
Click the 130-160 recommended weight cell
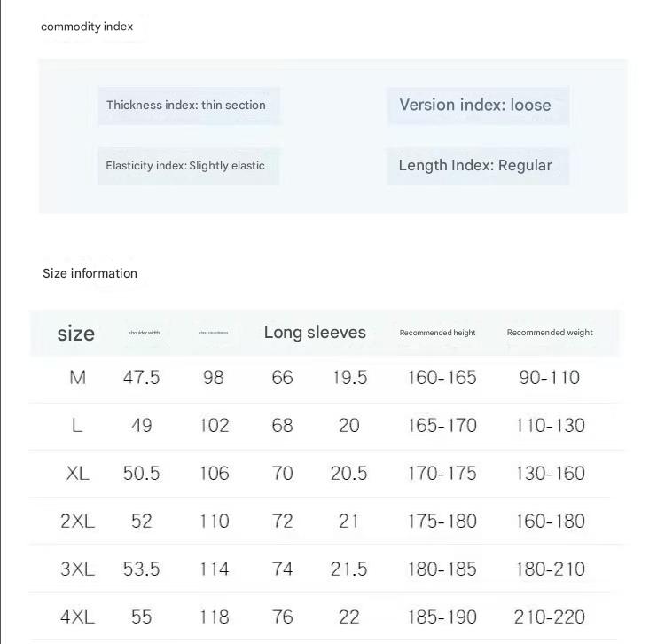click(550, 474)
